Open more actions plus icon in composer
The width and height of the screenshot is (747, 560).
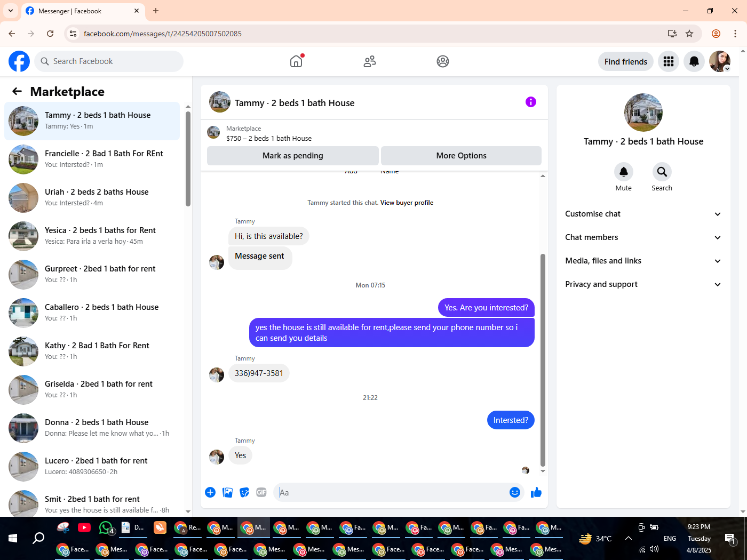pyautogui.click(x=210, y=492)
